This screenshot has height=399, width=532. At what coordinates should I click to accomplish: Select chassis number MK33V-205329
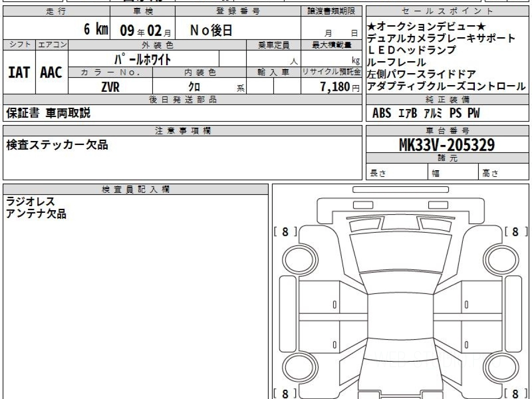[x=447, y=145]
